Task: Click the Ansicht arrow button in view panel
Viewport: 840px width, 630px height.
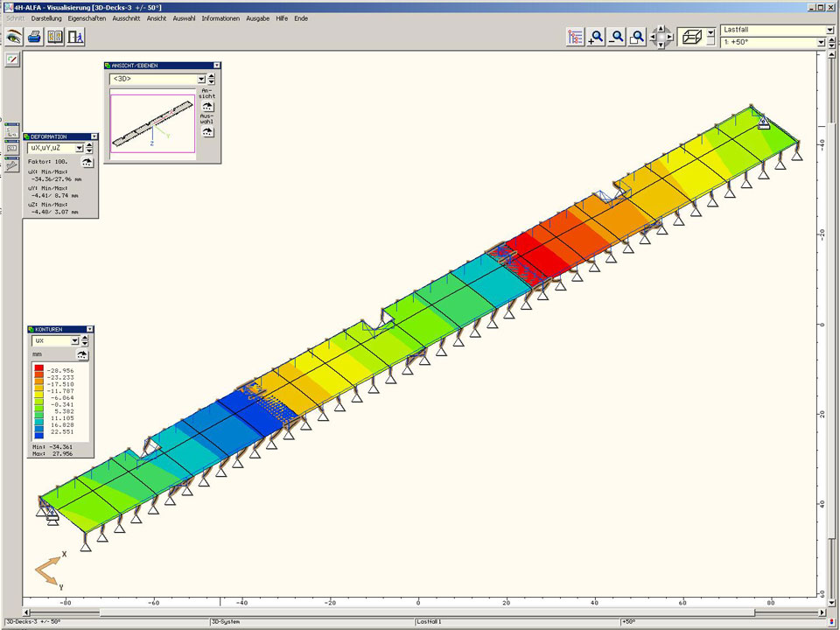Action: pos(207,106)
